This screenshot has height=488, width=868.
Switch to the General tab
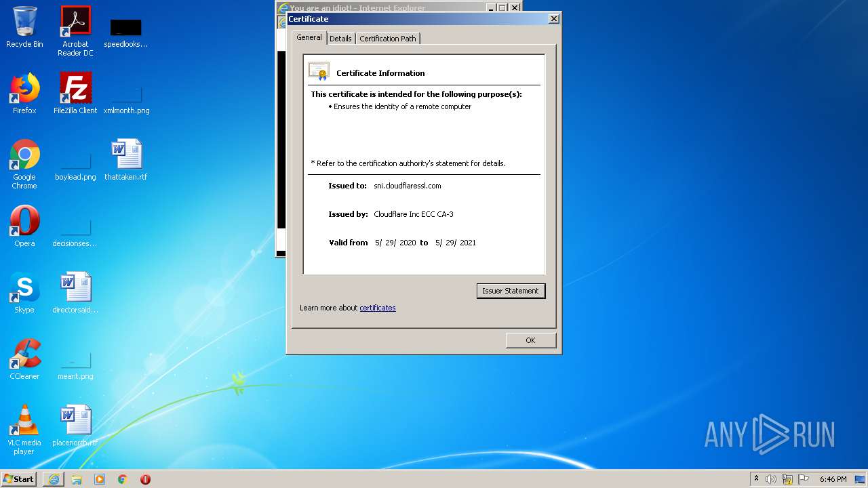309,38
